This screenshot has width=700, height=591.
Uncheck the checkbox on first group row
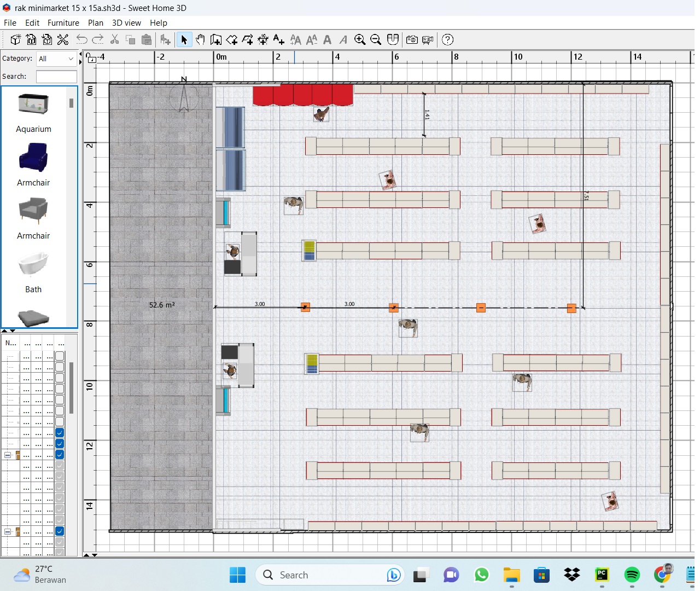point(60,455)
